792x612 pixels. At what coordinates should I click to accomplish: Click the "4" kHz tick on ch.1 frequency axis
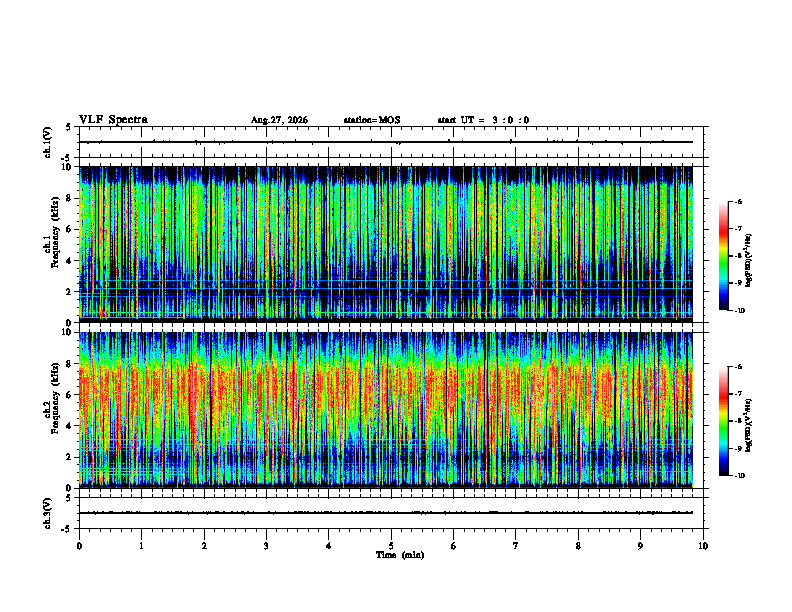[67, 261]
